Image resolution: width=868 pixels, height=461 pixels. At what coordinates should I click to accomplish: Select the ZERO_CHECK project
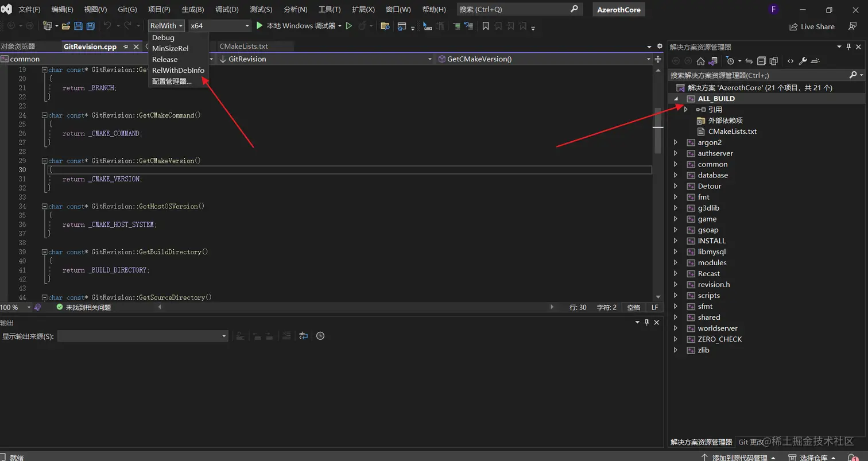click(719, 339)
